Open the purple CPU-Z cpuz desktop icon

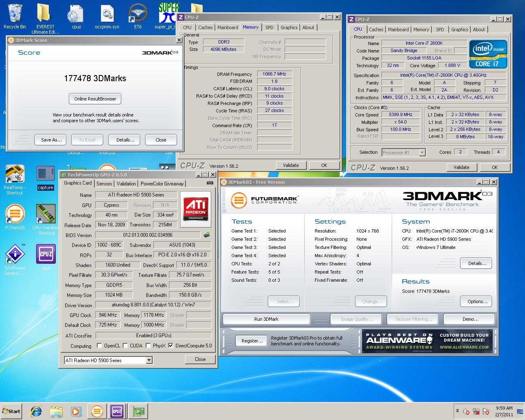click(x=46, y=258)
